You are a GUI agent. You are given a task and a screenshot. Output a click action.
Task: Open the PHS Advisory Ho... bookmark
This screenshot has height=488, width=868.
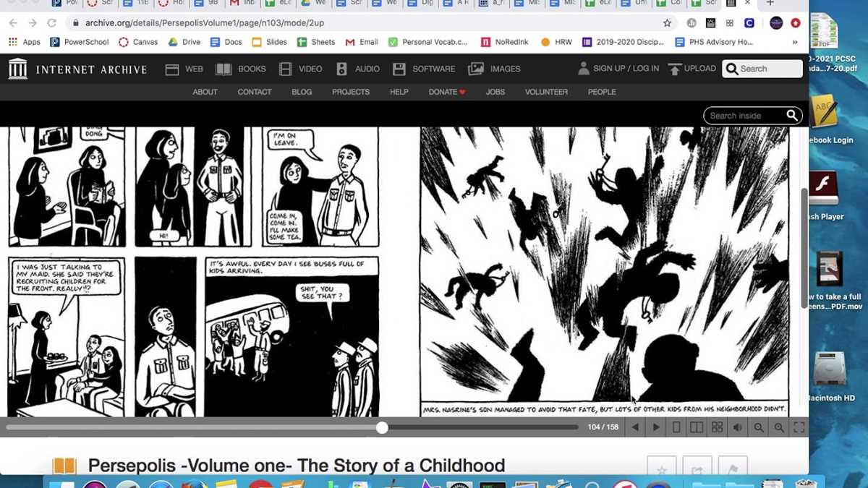coord(714,42)
